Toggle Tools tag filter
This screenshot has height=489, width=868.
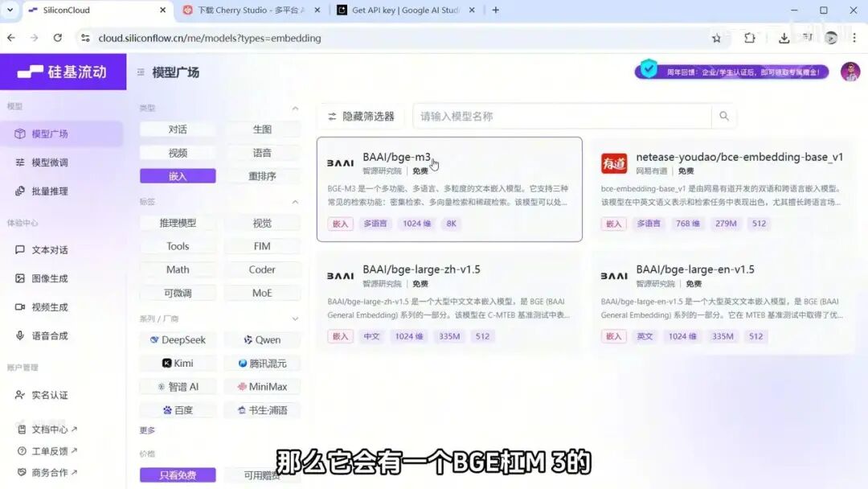[178, 246]
